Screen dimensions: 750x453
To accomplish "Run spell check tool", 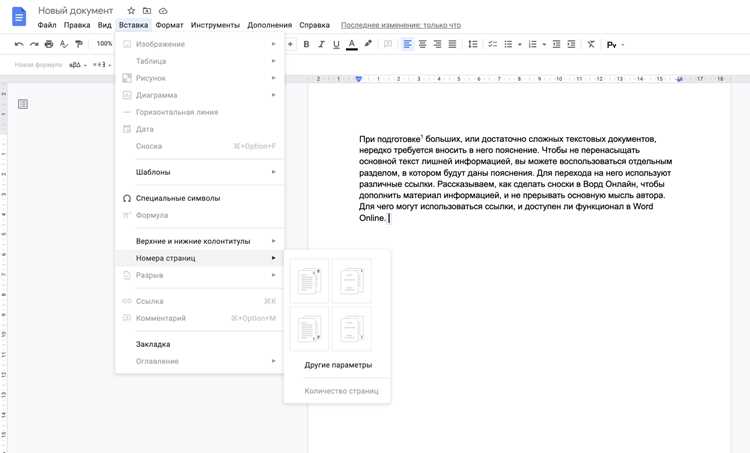I will (x=64, y=44).
